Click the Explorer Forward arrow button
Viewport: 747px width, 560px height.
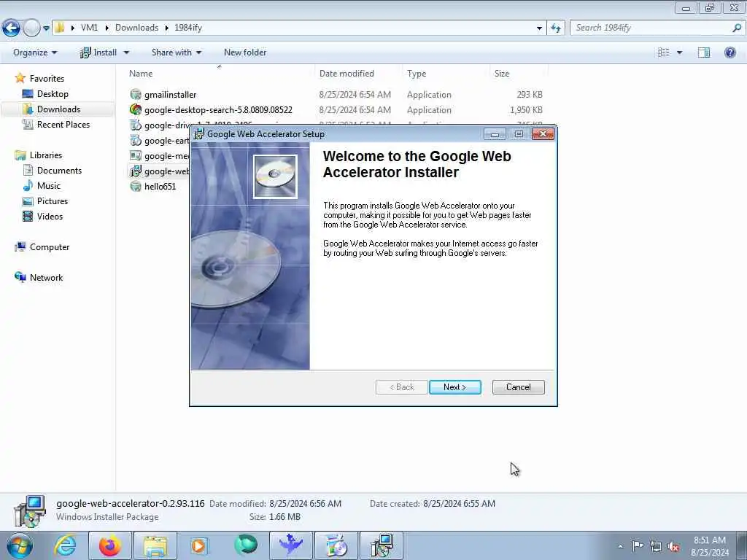pyautogui.click(x=31, y=28)
